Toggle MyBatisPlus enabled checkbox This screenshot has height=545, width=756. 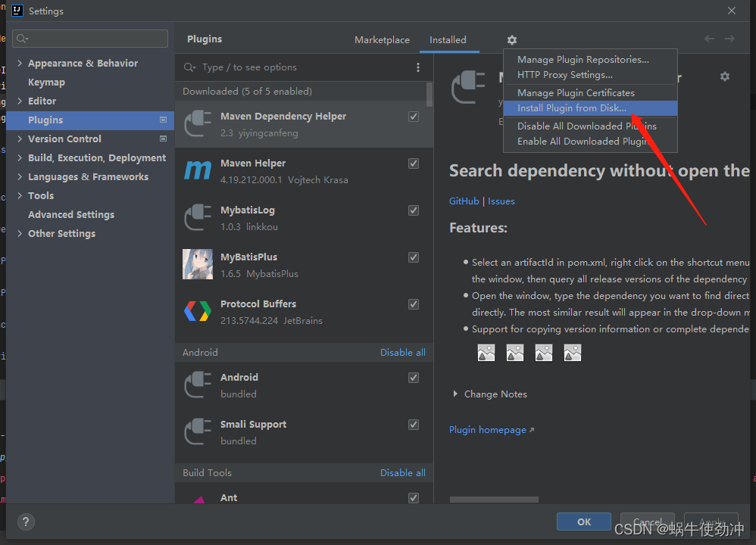[414, 257]
